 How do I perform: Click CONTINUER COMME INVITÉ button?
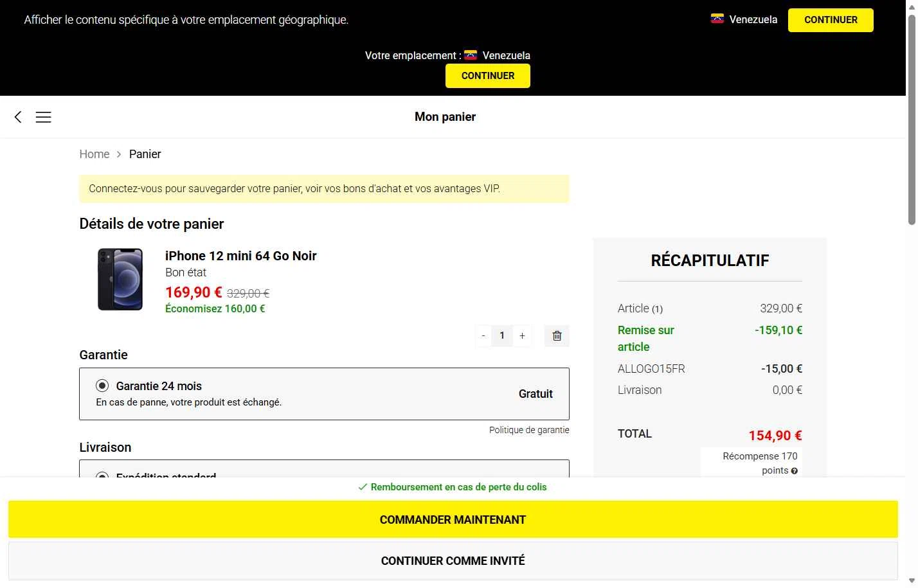(453, 560)
